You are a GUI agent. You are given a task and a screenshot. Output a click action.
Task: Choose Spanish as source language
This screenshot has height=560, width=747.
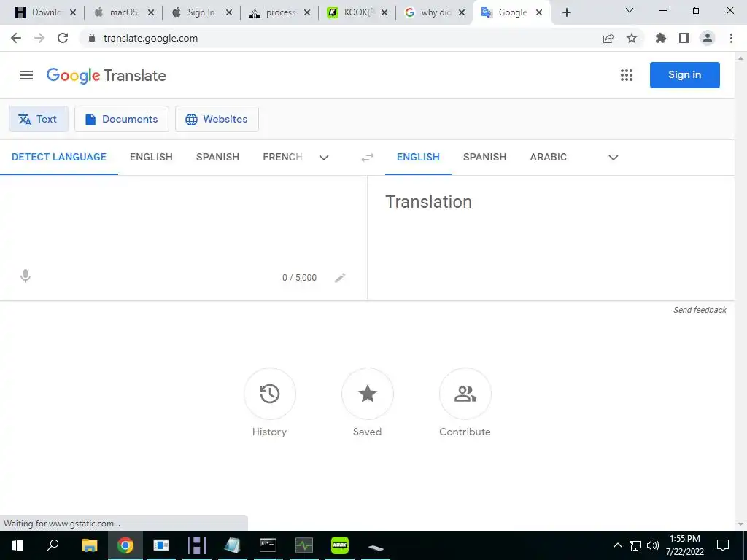[x=217, y=157]
